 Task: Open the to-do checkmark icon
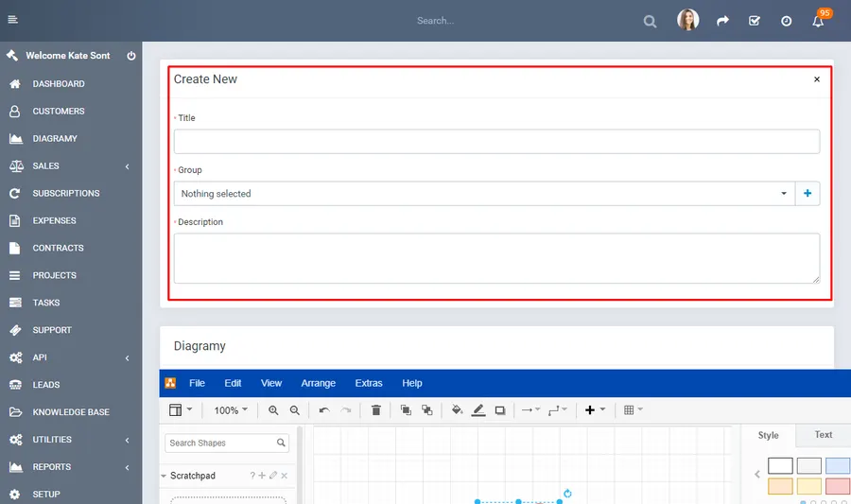pos(755,21)
